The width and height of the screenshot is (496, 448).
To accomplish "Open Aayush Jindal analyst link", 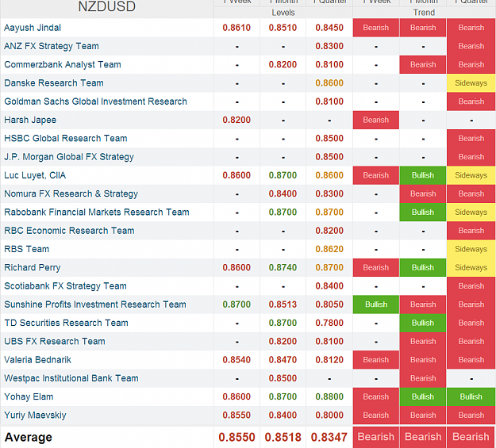I will (33, 28).
